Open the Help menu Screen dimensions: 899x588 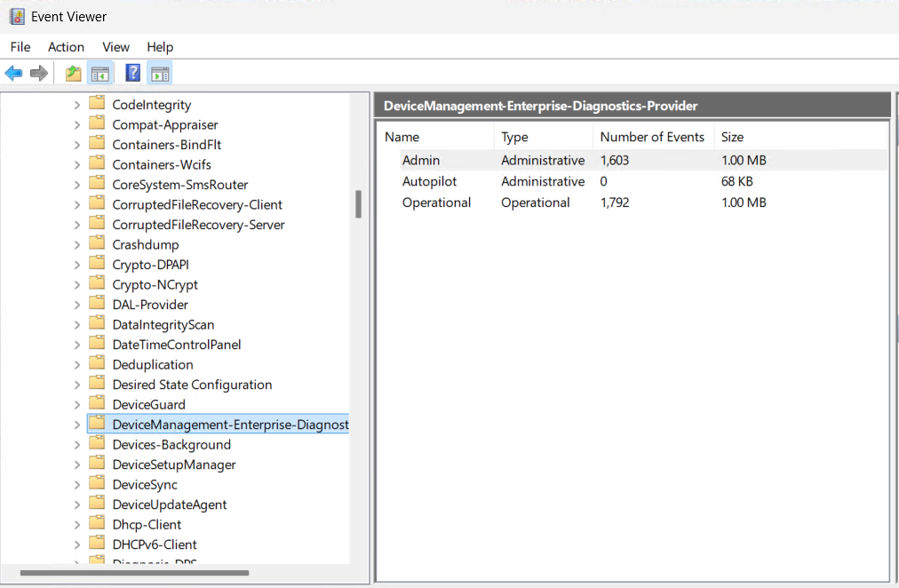click(160, 47)
